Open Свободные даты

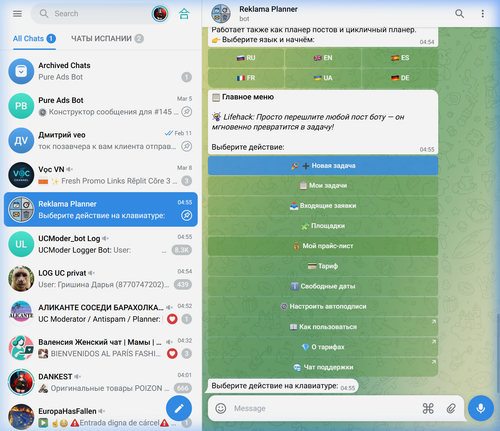323,286
